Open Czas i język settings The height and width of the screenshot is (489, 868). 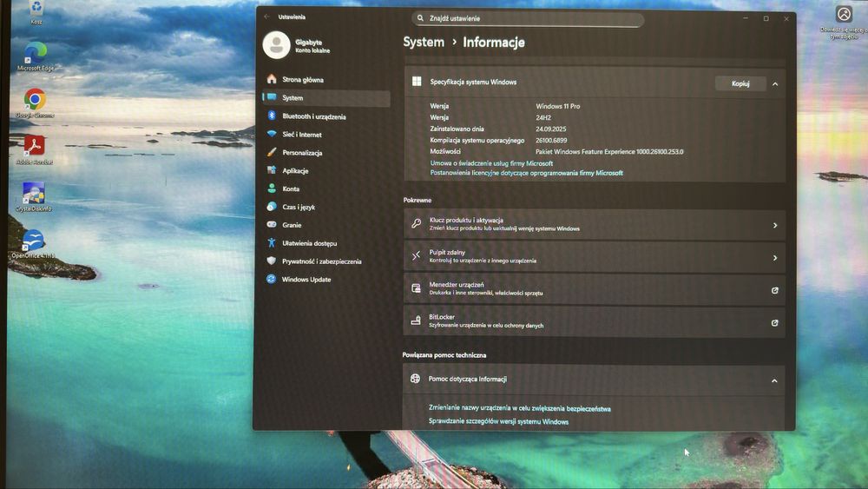(x=326, y=207)
